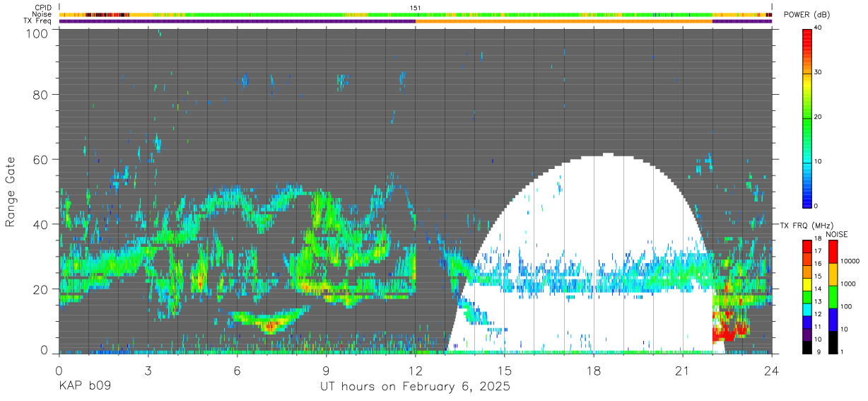Image resolution: width=868 pixels, height=401 pixels.
Task: Click the red top swatch on TX FRQ legend
Action: point(807,247)
